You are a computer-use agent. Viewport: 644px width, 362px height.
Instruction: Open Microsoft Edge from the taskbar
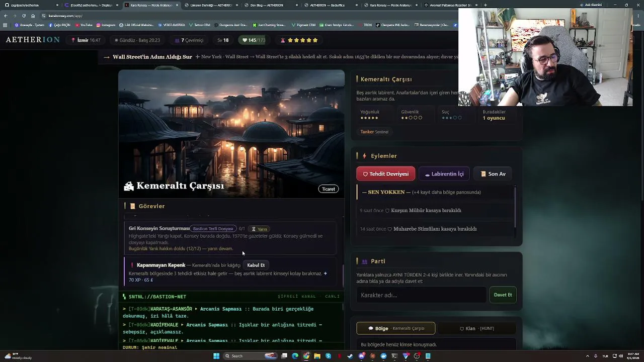[295, 356]
